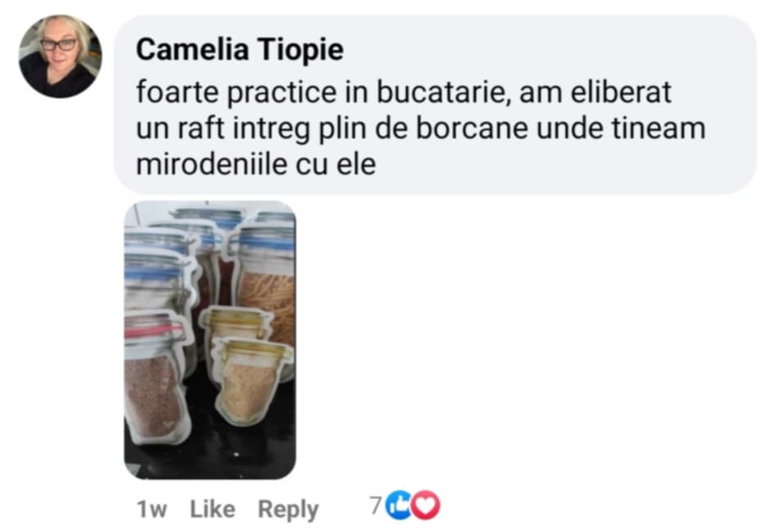Click the blue thumbs-up reaction icon
This screenshot has height=532, width=778.
click(x=399, y=505)
